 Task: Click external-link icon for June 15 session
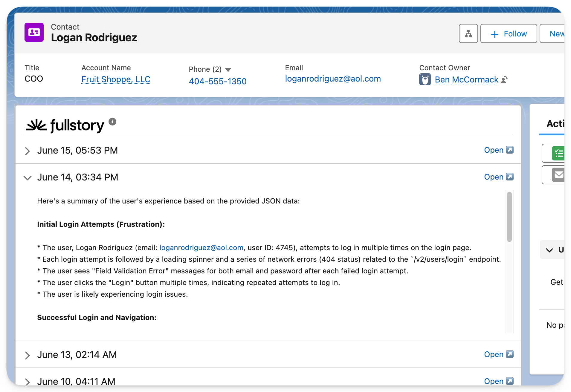[x=510, y=150]
